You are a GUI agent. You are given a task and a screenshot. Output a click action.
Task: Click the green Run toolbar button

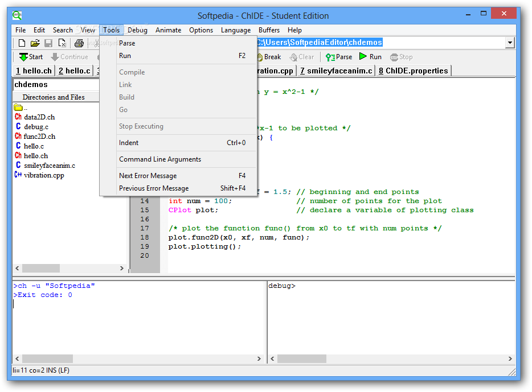click(x=370, y=57)
